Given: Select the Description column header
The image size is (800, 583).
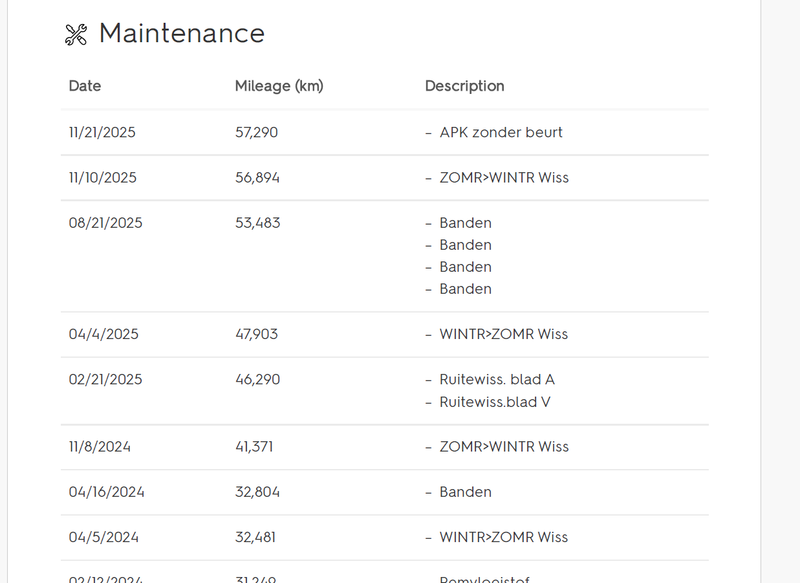Looking at the screenshot, I should point(464,86).
